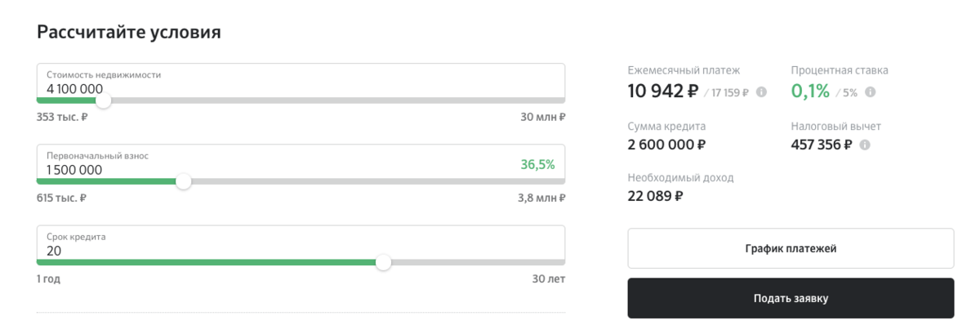
Task: Click the green 0,1% interest rate value
Action: (x=810, y=91)
